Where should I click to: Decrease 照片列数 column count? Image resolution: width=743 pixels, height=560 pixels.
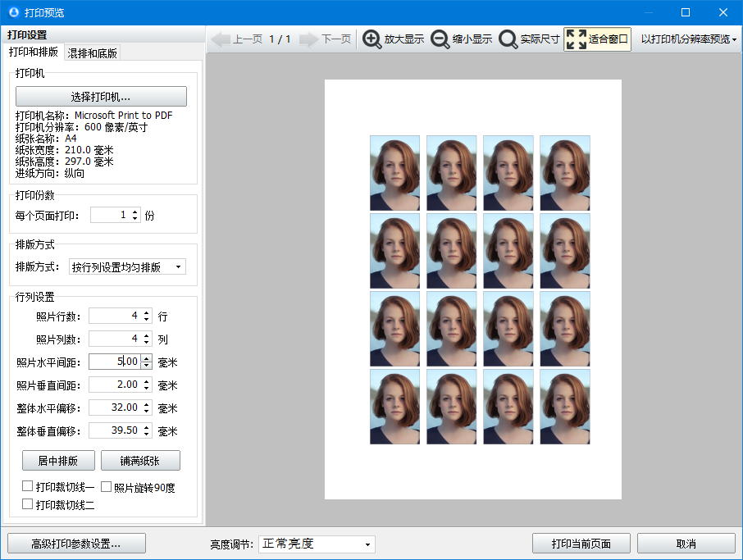tap(147, 342)
